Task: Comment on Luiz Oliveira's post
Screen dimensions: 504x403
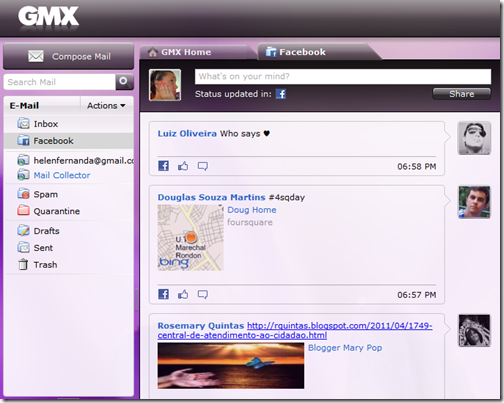Action: [x=203, y=166]
